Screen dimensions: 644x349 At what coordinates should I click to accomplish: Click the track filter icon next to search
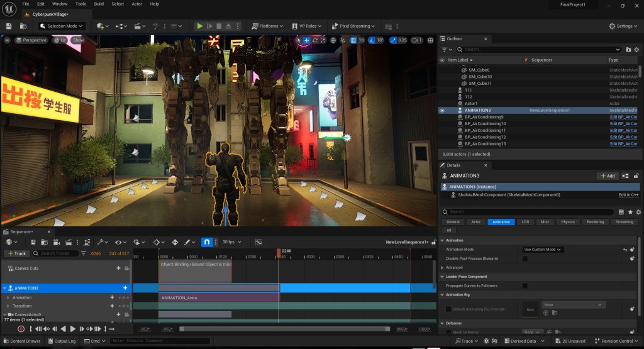point(84,253)
